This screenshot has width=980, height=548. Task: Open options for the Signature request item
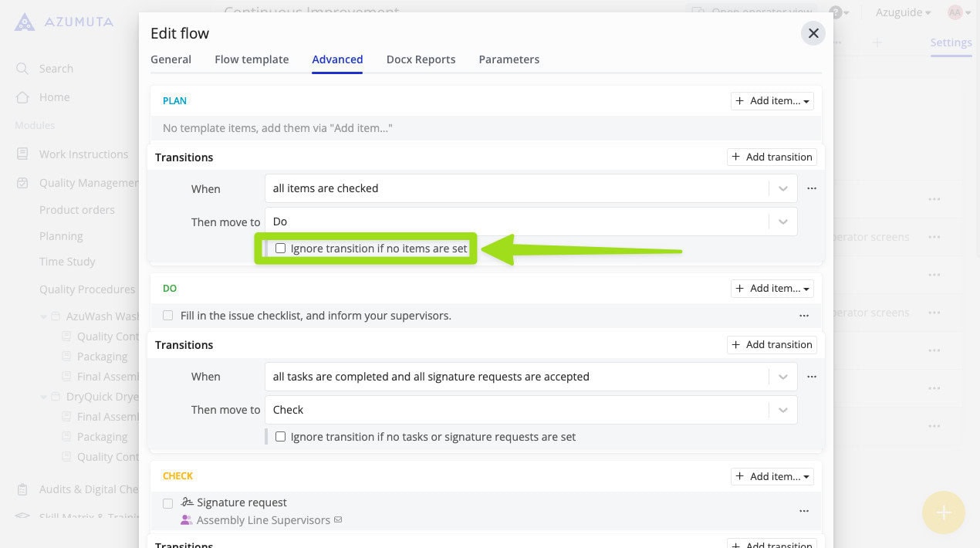point(803,511)
